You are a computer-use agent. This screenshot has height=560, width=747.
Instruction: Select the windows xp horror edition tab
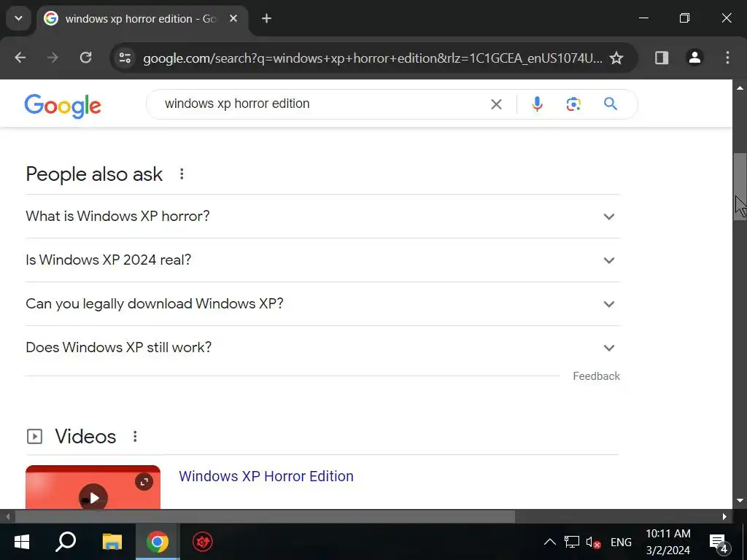141,19
